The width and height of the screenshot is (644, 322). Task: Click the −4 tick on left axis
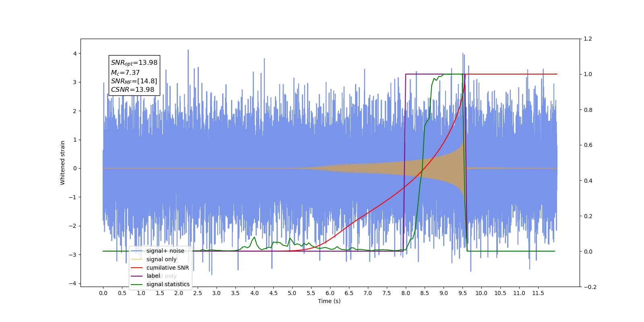tap(72, 283)
